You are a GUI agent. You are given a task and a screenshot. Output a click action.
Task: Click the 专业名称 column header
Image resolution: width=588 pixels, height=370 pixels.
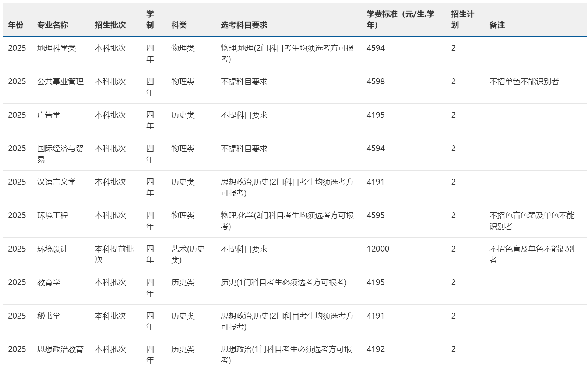pyautogui.click(x=52, y=25)
